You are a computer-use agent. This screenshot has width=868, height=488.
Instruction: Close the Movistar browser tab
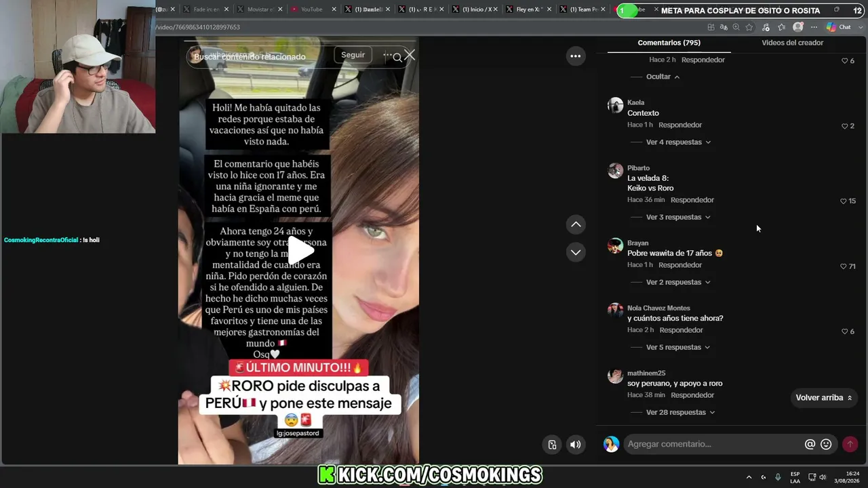coord(280,9)
